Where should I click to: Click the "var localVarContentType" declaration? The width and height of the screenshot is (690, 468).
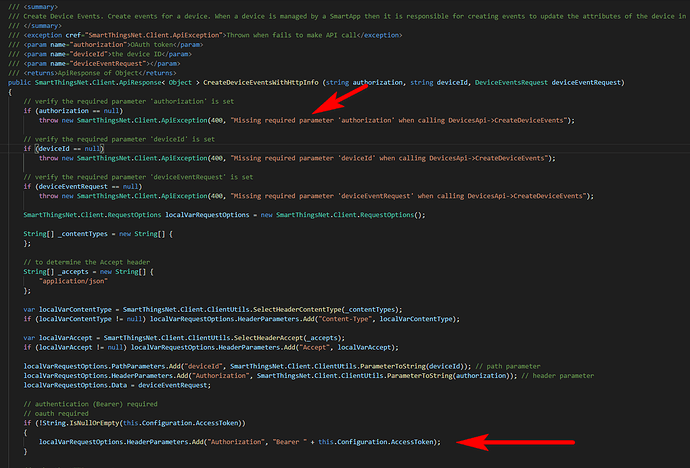(67, 310)
